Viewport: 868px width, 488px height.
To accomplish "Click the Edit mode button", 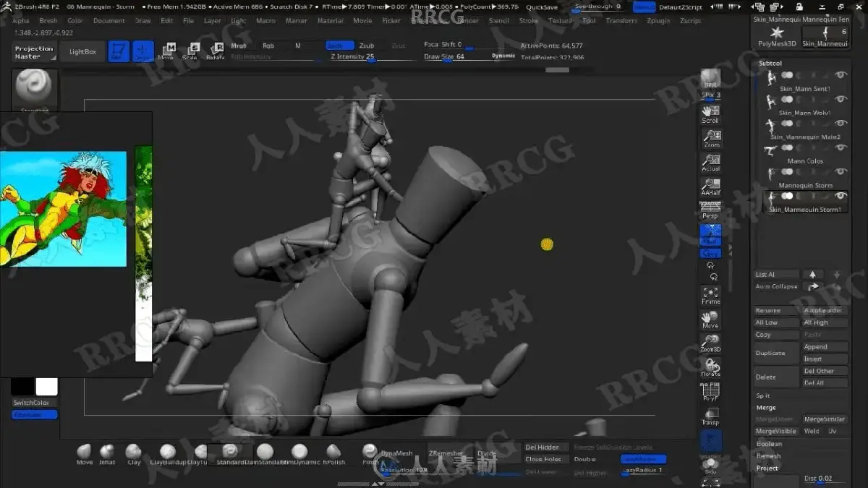I will click(119, 51).
